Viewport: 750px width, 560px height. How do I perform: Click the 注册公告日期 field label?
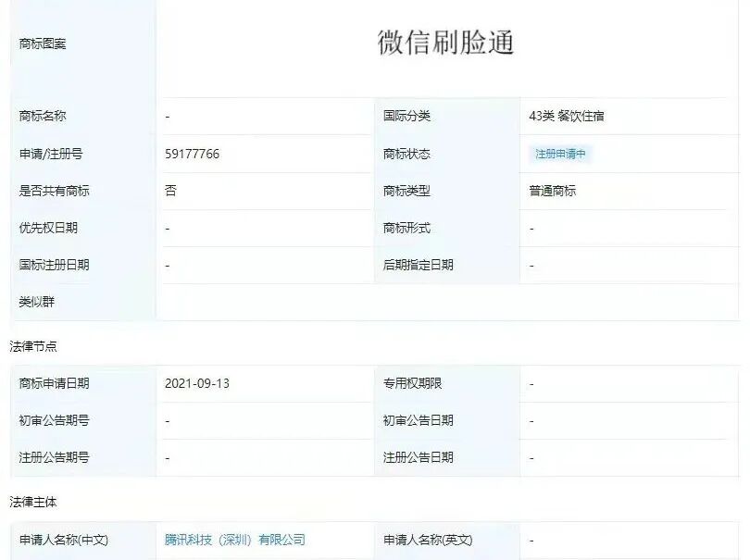[418, 457]
